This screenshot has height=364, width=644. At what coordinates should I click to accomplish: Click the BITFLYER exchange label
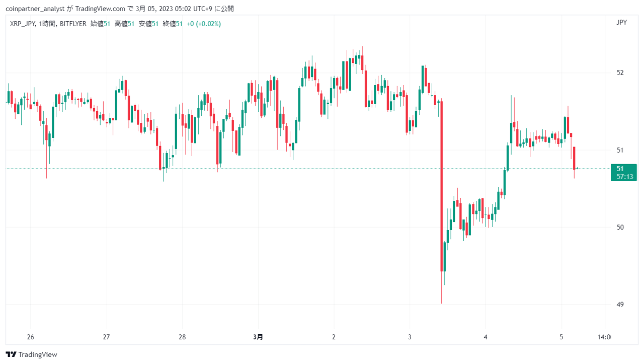[73, 24]
